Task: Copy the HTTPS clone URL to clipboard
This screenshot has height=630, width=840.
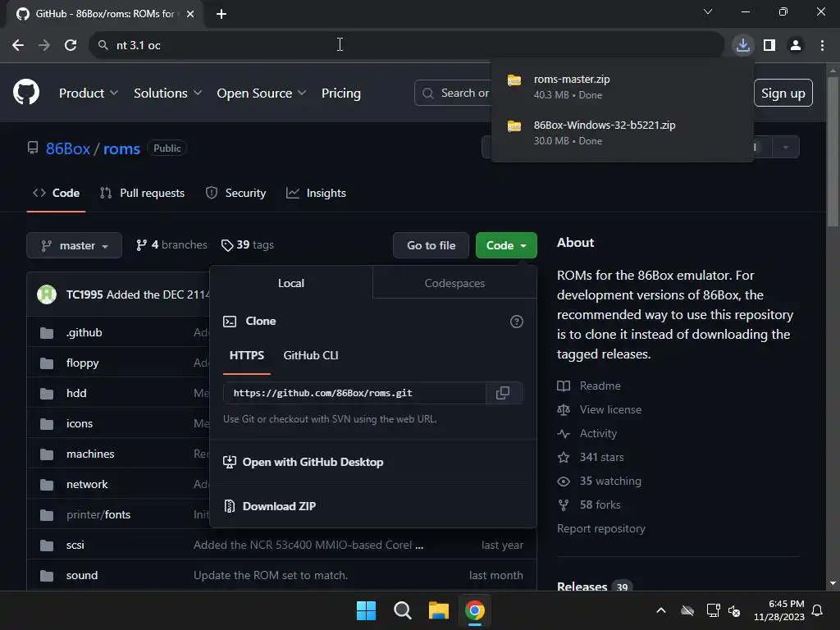Action: click(503, 393)
